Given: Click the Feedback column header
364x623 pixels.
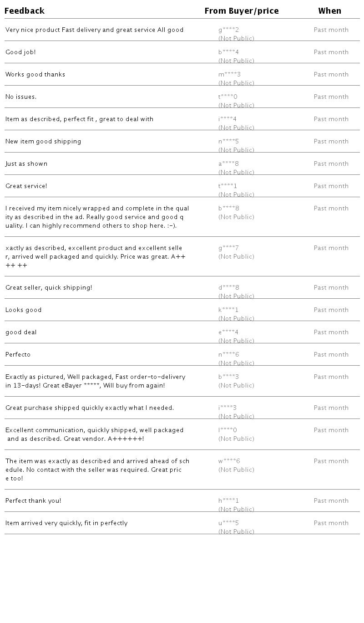Looking at the screenshot, I should coord(25,11).
